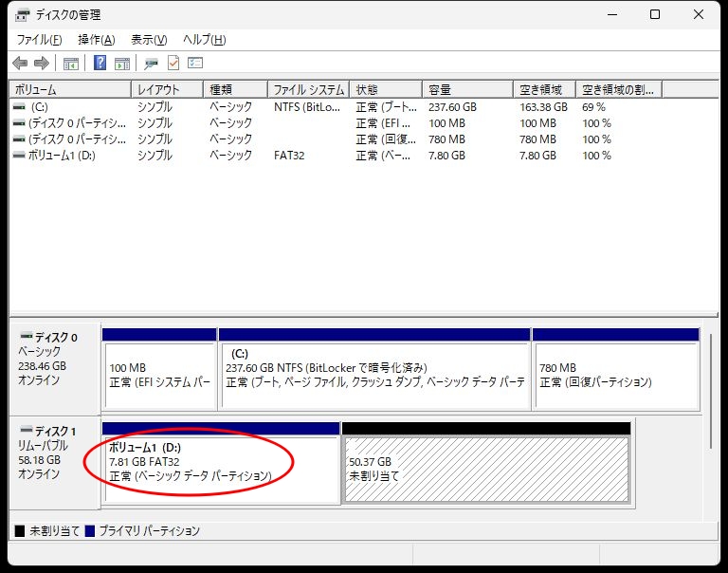Click the ディスク 1 リムーバブル disk label panel

pos(54,462)
